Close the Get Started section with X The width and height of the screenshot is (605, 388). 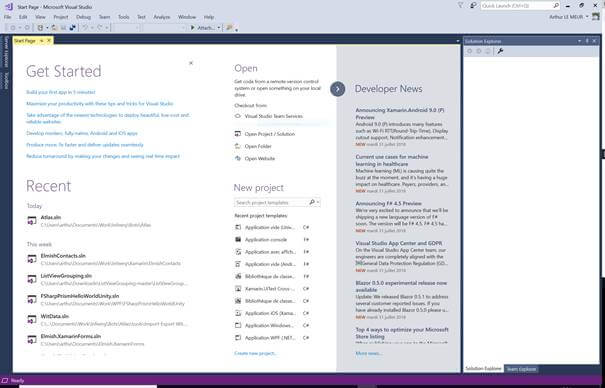pos(191,63)
